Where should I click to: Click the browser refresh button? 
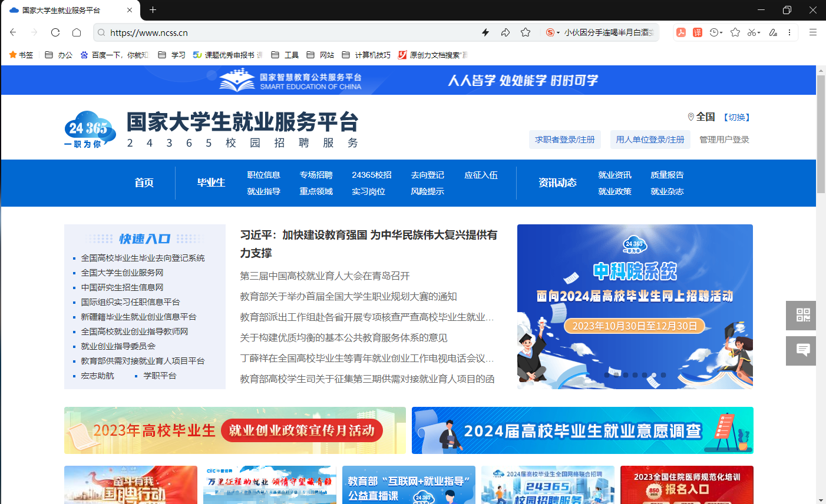click(55, 32)
